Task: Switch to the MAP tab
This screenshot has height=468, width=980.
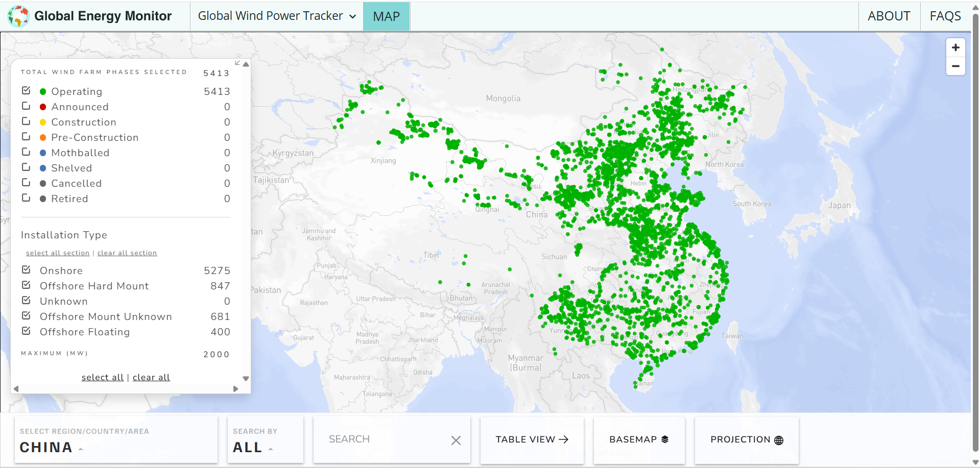Action: [386, 16]
